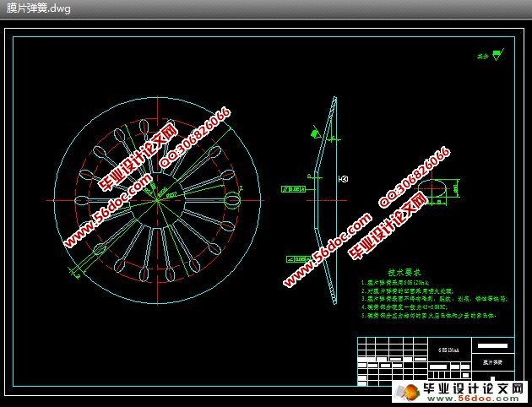This screenshot has width=532, height=407.
Task: Select the lower geometric tolerance frame
Action: 298,259
